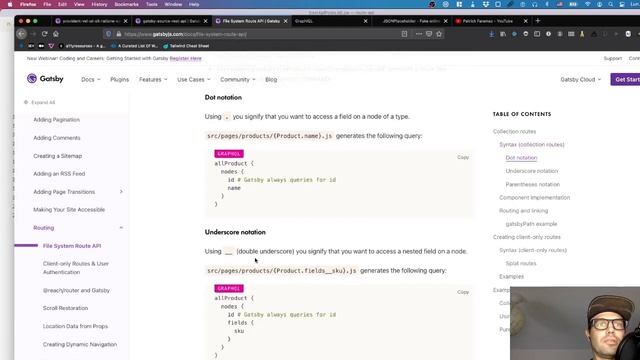The width and height of the screenshot is (640, 360).
Task: Close the File System Route API tab
Action: pos(285,21)
